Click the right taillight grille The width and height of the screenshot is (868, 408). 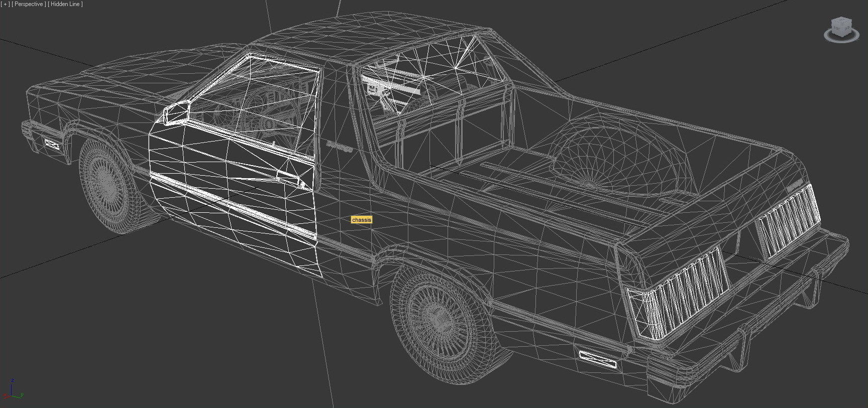(x=789, y=221)
